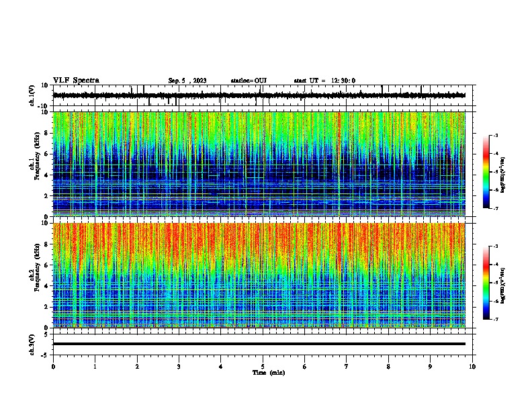Click the time axis tick label "9"
The image size is (532, 411).
coord(430,367)
